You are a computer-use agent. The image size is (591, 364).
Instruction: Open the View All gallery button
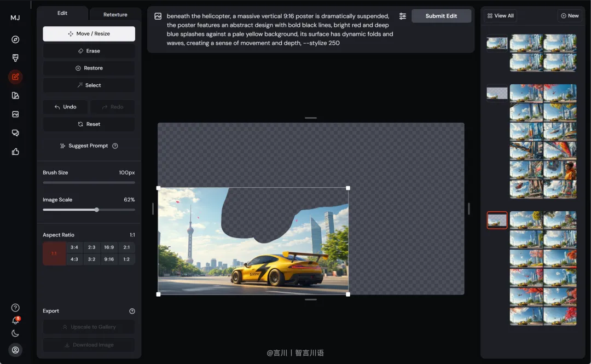(500, 16)
